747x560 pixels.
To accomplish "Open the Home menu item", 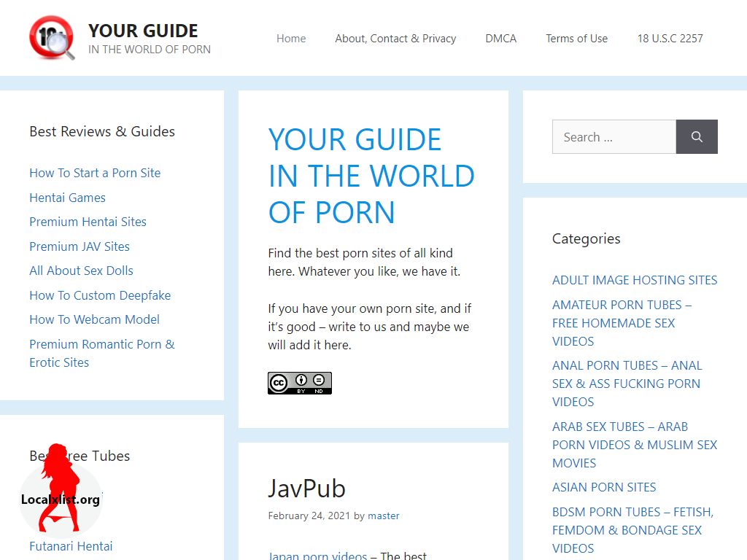I will pos(291,39).
